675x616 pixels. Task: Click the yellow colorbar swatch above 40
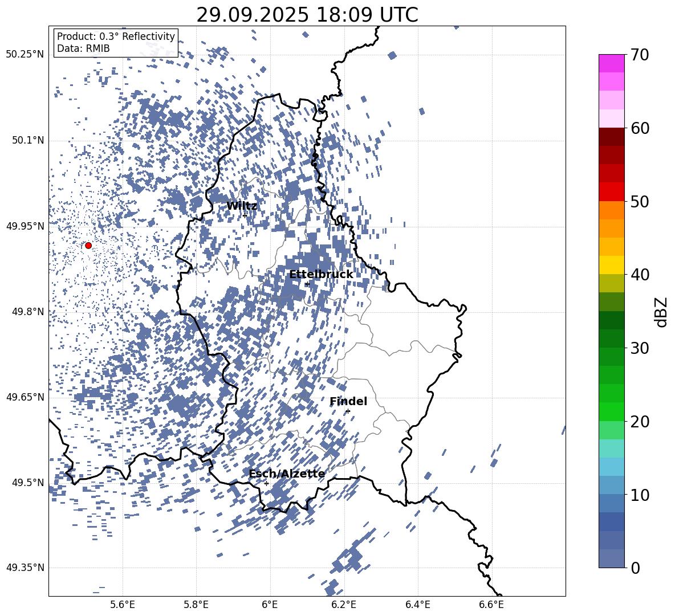(612, 265)
